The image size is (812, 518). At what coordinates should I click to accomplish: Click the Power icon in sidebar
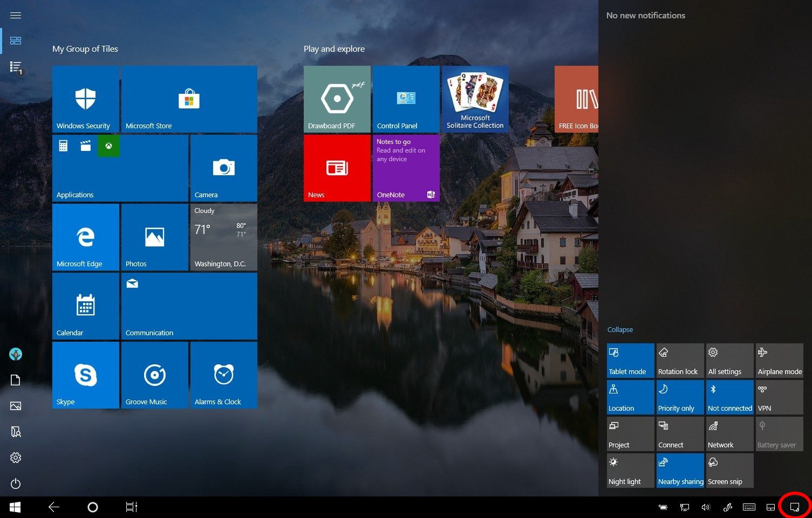pyautogui.click(x=16, y=484)
